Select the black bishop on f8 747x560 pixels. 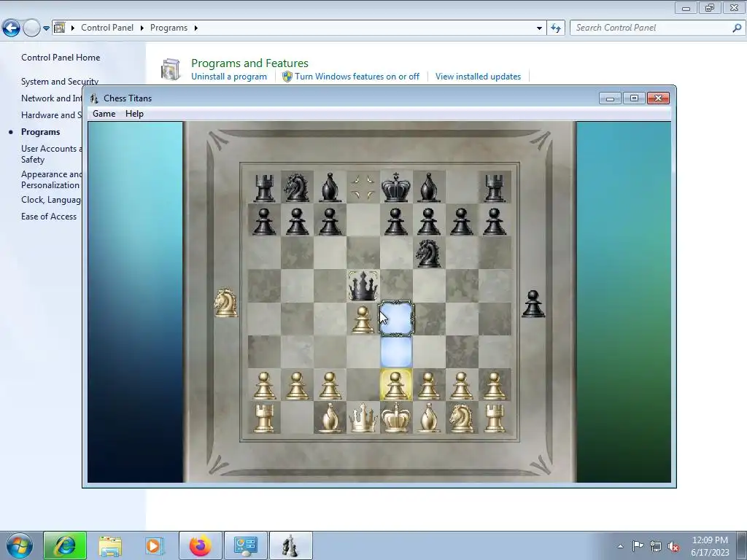(428, 187)
